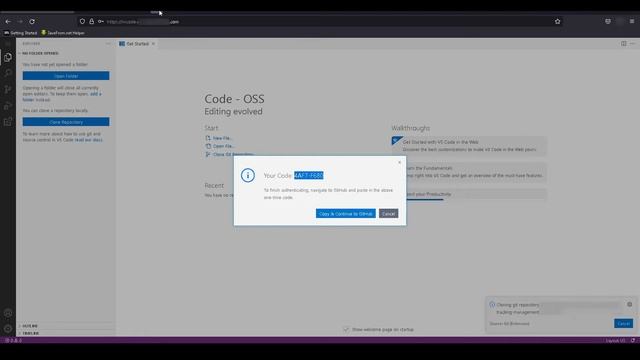Follow the read our docs link
Image resolution: width=640 pixels, height=360 pixels.
point(89,140)
